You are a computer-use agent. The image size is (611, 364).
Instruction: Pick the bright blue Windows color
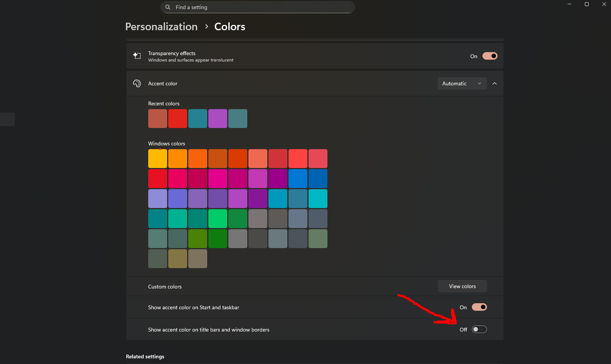coord(298,178)
